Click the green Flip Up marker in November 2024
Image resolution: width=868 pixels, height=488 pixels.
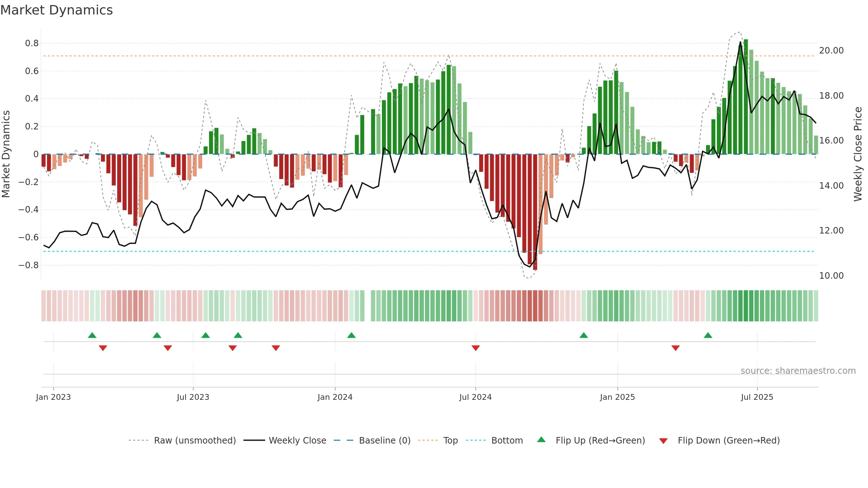[584, 335]
